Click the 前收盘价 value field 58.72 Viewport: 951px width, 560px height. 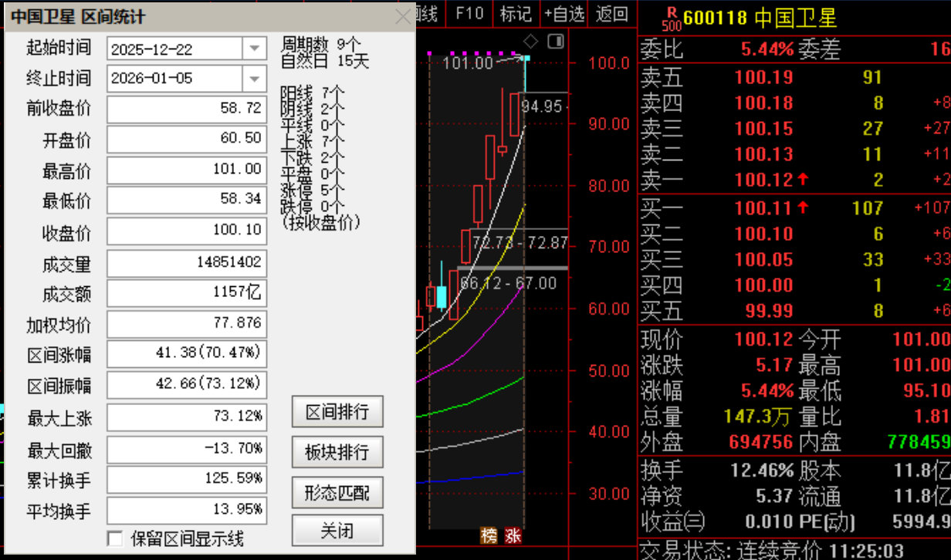pyautogui.click(x=187, y=109)
